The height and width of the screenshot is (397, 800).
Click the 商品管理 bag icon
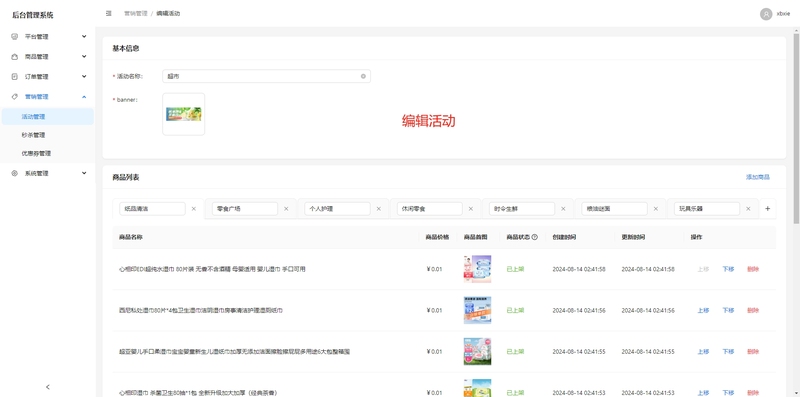(14, 57)
